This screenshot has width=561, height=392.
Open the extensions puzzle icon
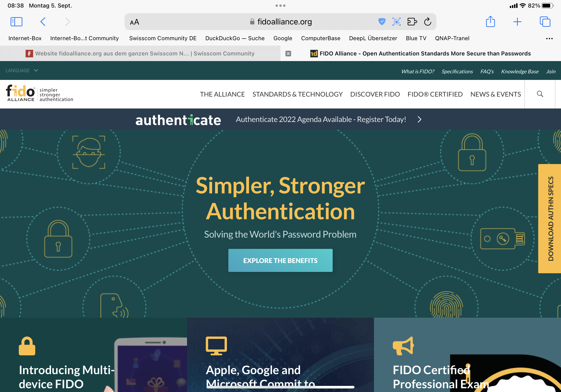(x=412, y=22)
